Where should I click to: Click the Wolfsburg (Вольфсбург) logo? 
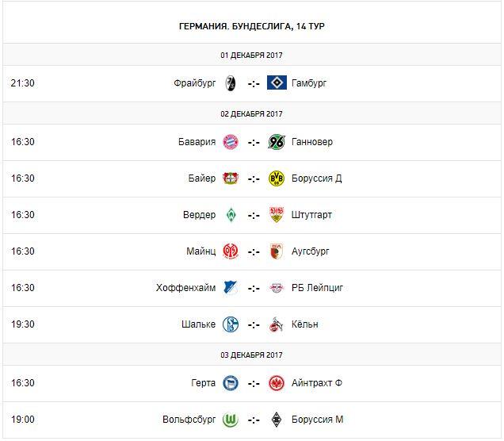(x=230, y=420)
